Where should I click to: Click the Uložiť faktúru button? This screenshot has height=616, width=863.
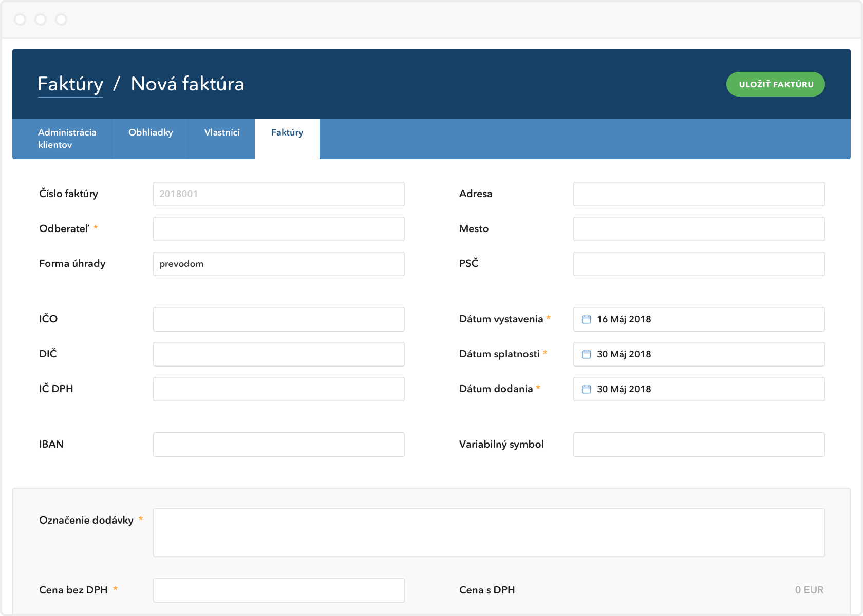[x=776, y=84]
